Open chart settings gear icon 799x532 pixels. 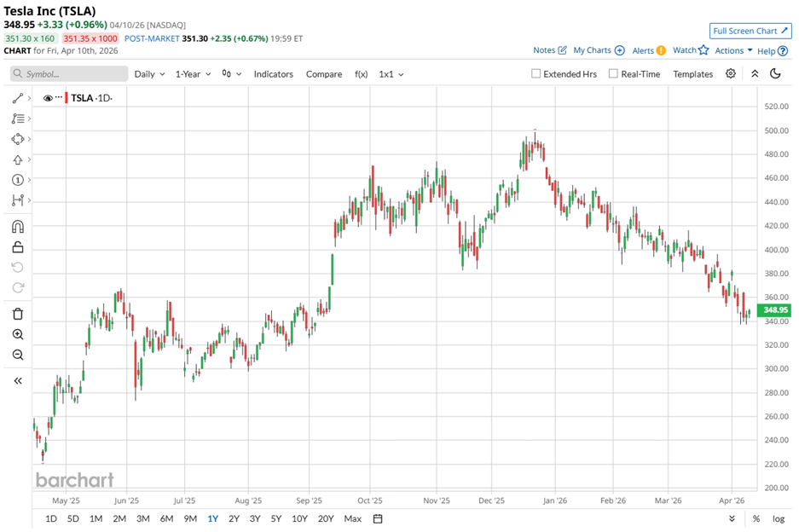pos(731,74)
